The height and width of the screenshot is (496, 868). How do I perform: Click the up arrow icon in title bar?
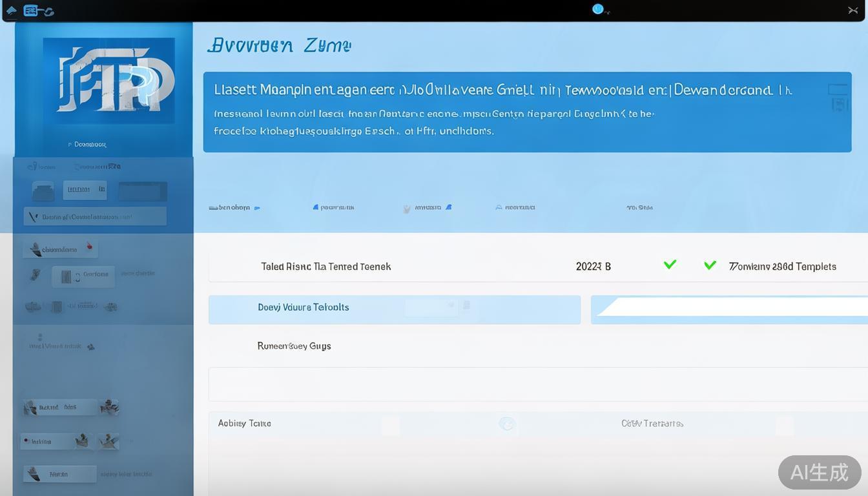point(11,10)
